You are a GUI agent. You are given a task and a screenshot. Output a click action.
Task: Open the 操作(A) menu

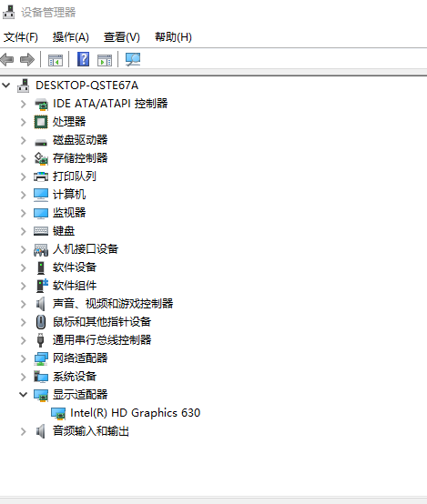click(x=71, y=37)
